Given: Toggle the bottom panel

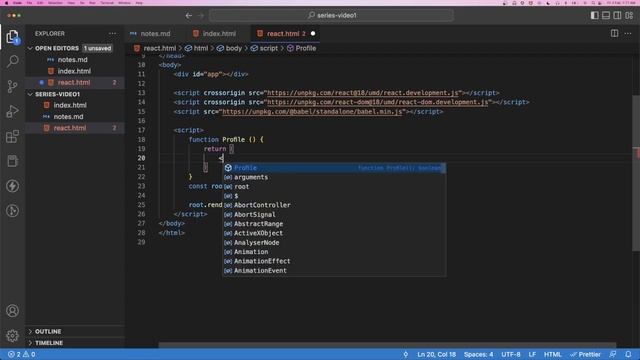Looking at the screenshot, I should pyautogui.click(x=606, y=16).
